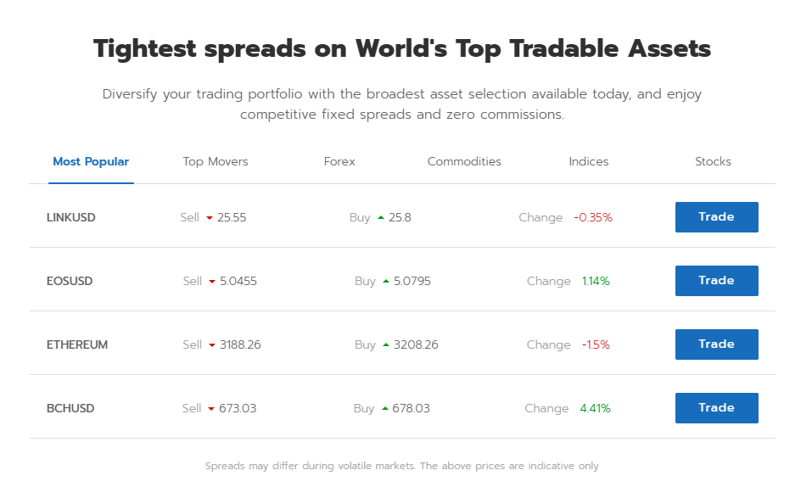Click the green arrow beside ETHEREUM buy 3208.26

coord(386,345)
